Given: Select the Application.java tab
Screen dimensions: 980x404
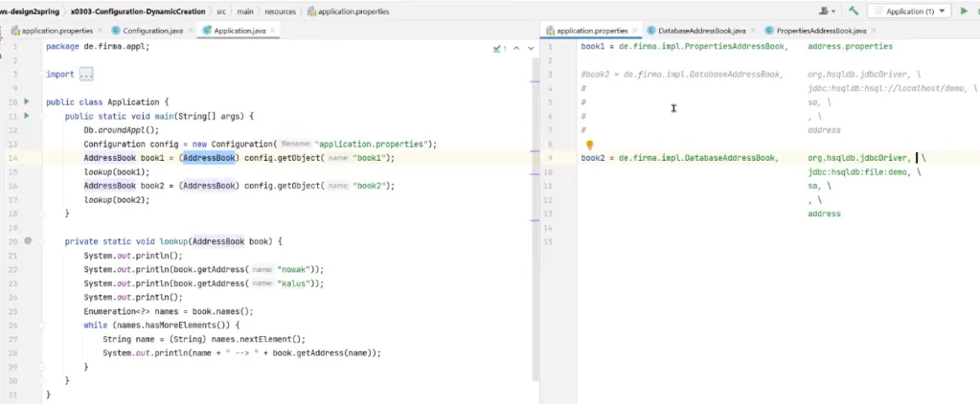Looking at the screenshot, I should tap(239, 30).
